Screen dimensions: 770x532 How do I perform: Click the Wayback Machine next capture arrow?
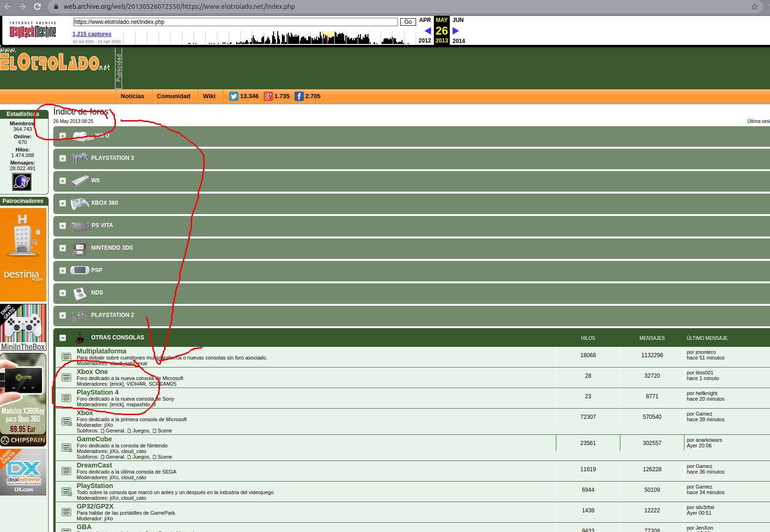(x=456, y=31)
